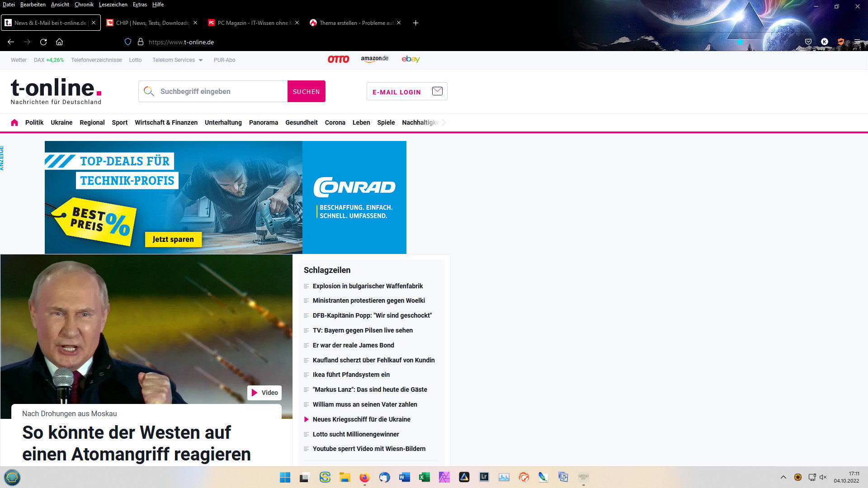This screenshot has width=868, height=488.
Task: Open Word from the taskbar
Action: pos(404,477)
